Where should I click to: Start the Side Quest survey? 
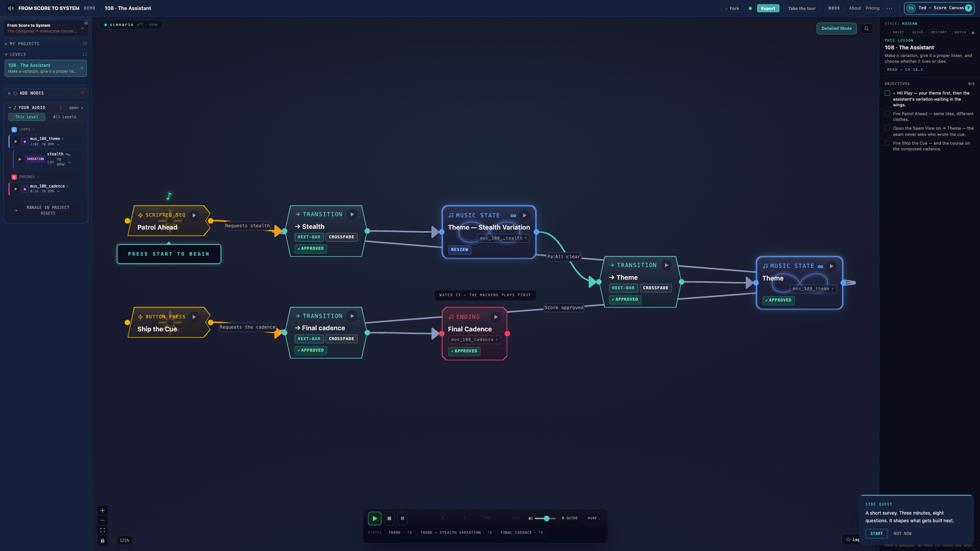pos(876,533)
